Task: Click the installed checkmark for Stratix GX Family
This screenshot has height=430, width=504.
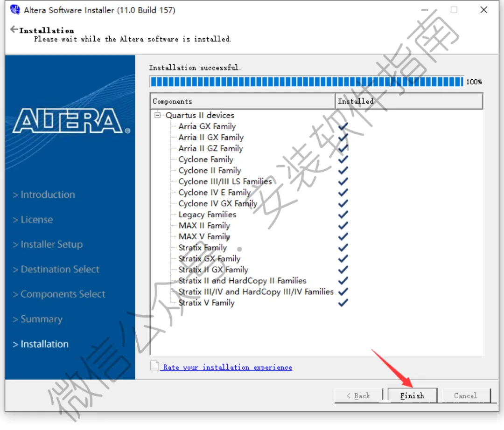Action: coord(343,258)
